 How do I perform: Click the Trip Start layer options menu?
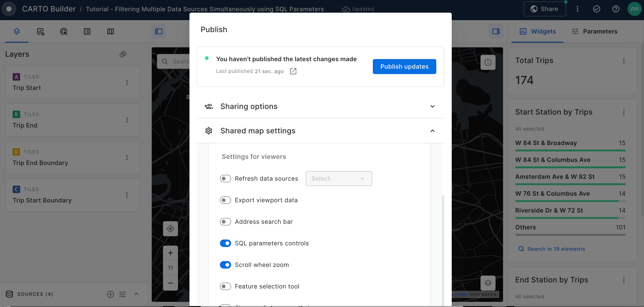tap(127, 83)
